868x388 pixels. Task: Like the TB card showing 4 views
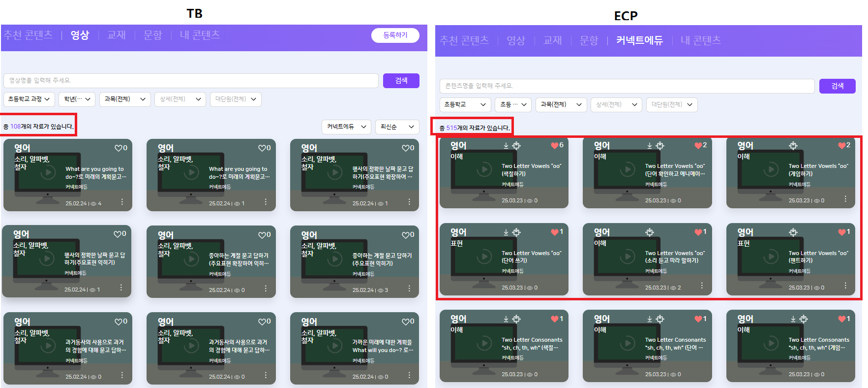[x=118, y=148]
